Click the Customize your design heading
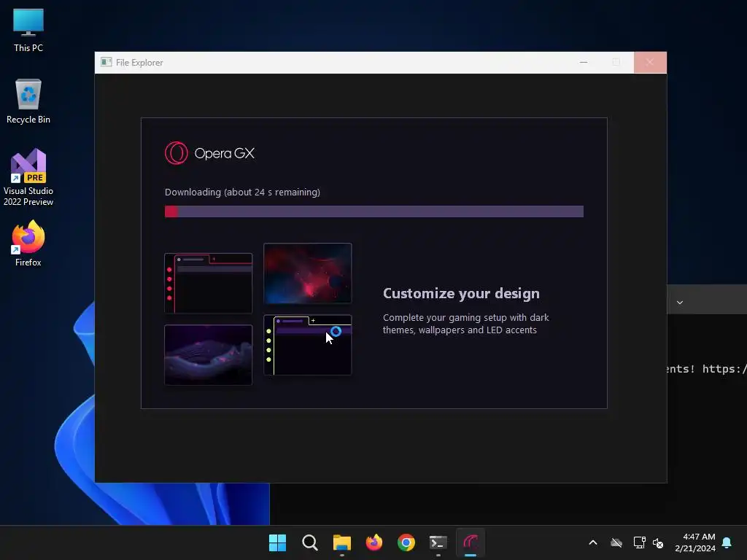 click(461, 293)
